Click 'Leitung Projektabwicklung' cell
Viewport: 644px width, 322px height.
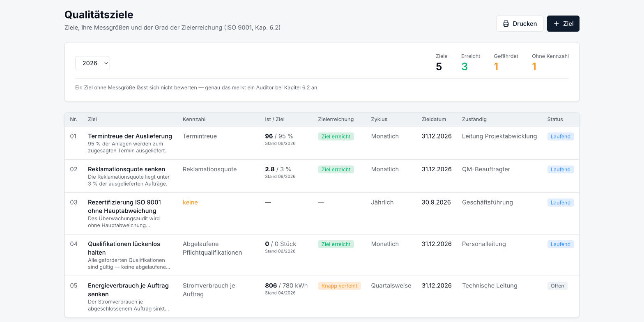click(x=499, y=136)
